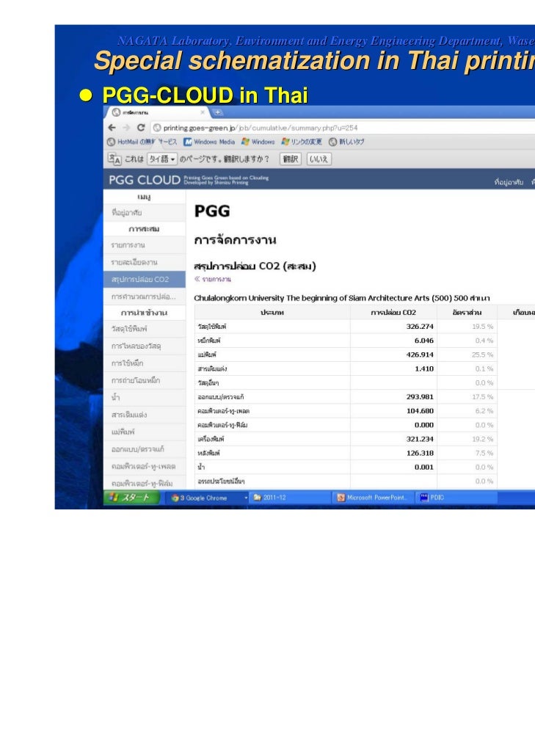
Task: Click the globe icon in the address bar
Action: click(157, 128)
